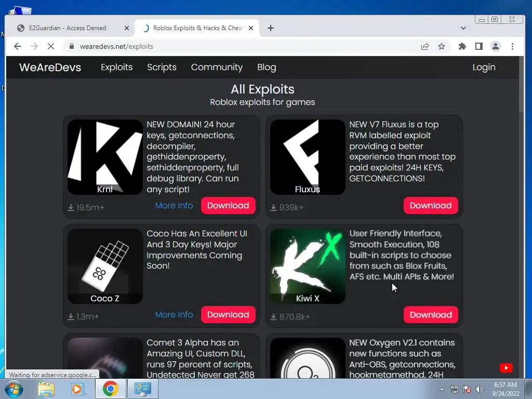Open a new tab with the plus button
532x399 pixels.
coord(270,28)
